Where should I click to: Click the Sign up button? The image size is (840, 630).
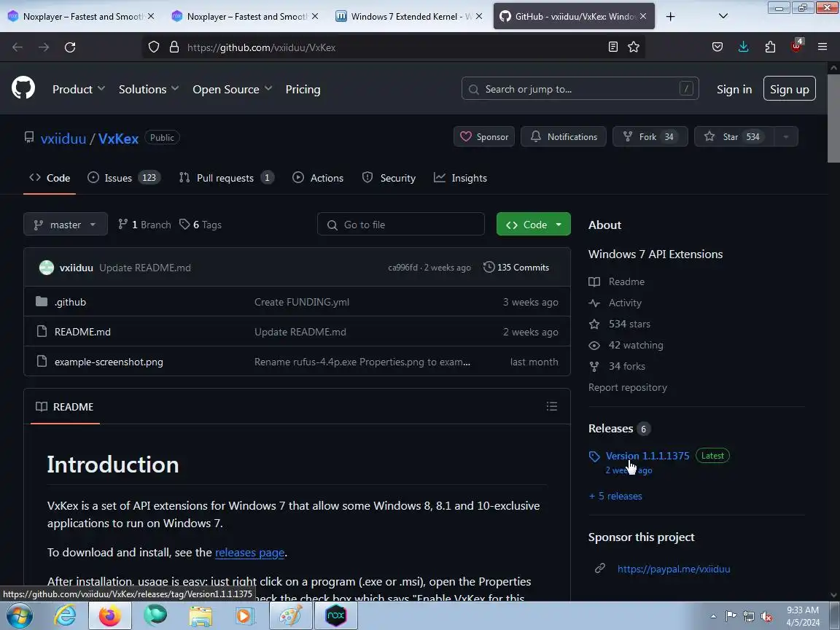(789, 89)
